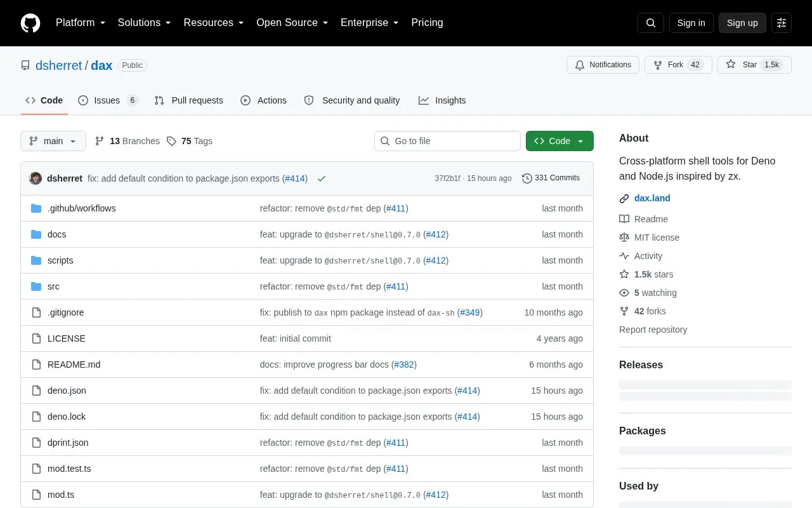
Task: Open the README.md file
Action: [x=74, y=364]
